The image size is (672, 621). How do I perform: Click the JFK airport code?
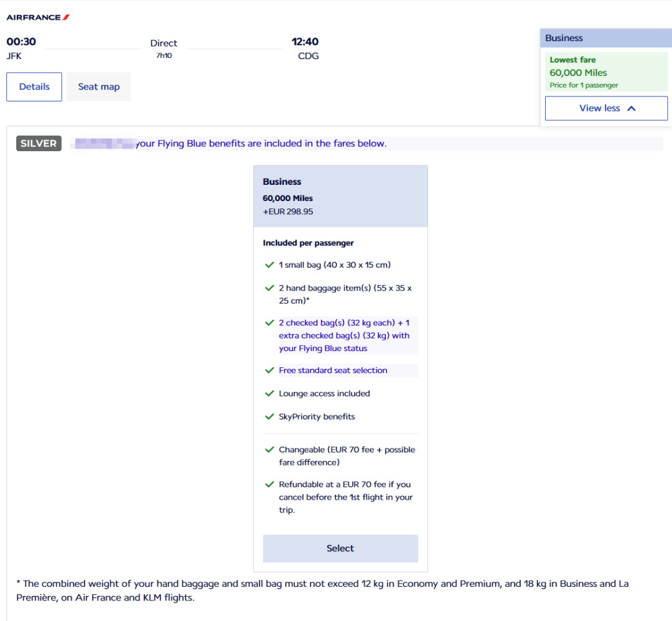[x=14, y=56]
